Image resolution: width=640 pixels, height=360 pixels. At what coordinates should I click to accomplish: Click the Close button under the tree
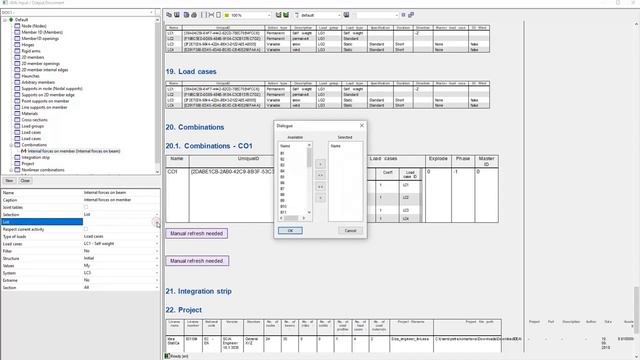coord(25,180)
